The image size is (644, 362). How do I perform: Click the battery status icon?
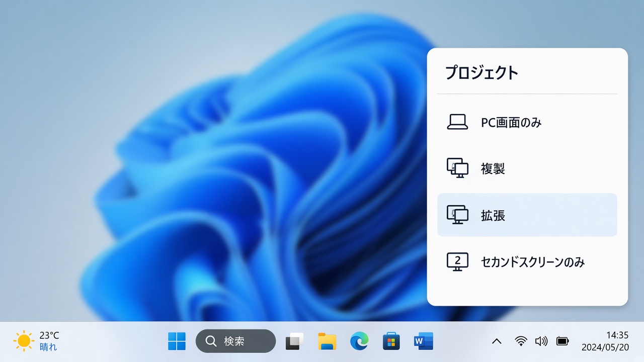562,341
